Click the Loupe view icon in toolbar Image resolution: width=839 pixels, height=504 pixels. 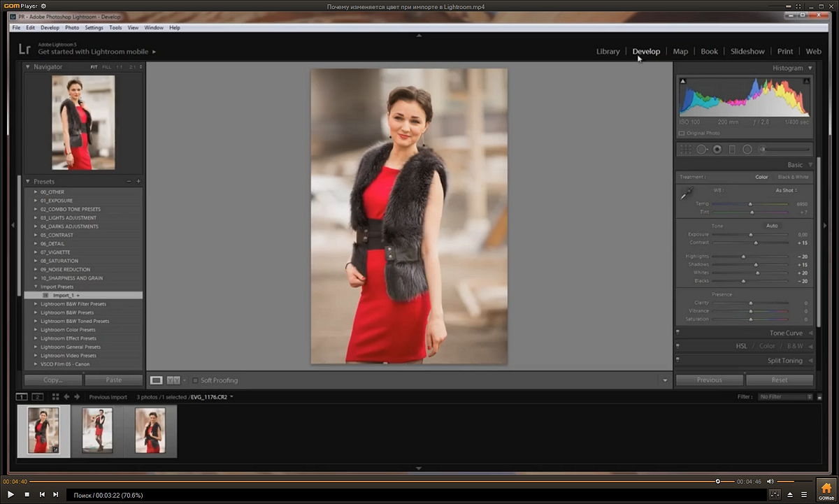(x=157, y=380)
